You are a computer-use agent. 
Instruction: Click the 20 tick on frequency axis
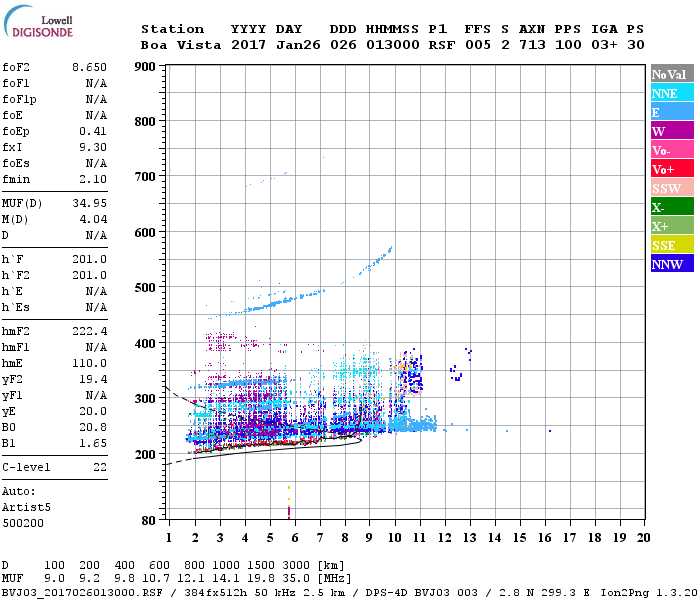tap(642, 537)
